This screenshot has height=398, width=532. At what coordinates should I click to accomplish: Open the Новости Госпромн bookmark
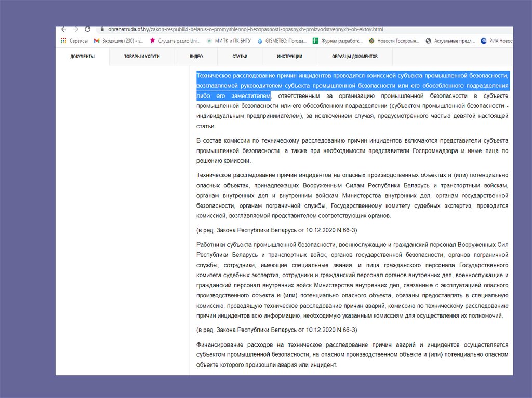point(394,40)
